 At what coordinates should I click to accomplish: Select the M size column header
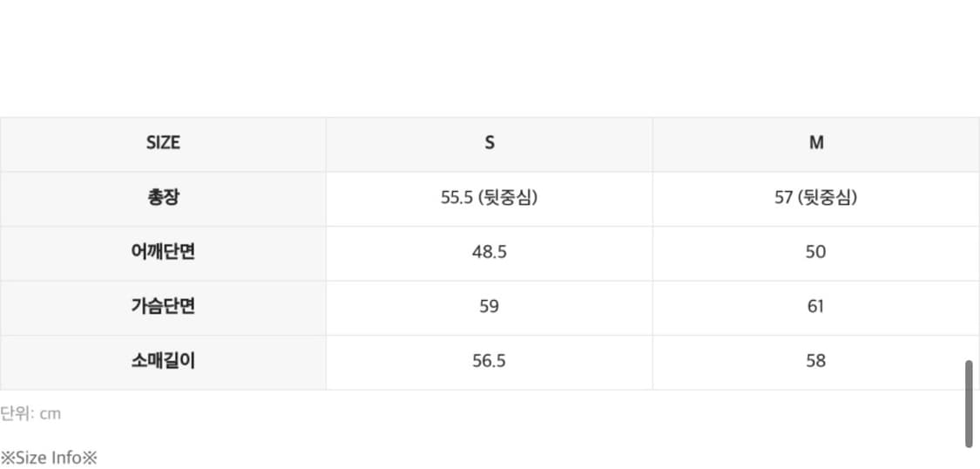point(815,144)
